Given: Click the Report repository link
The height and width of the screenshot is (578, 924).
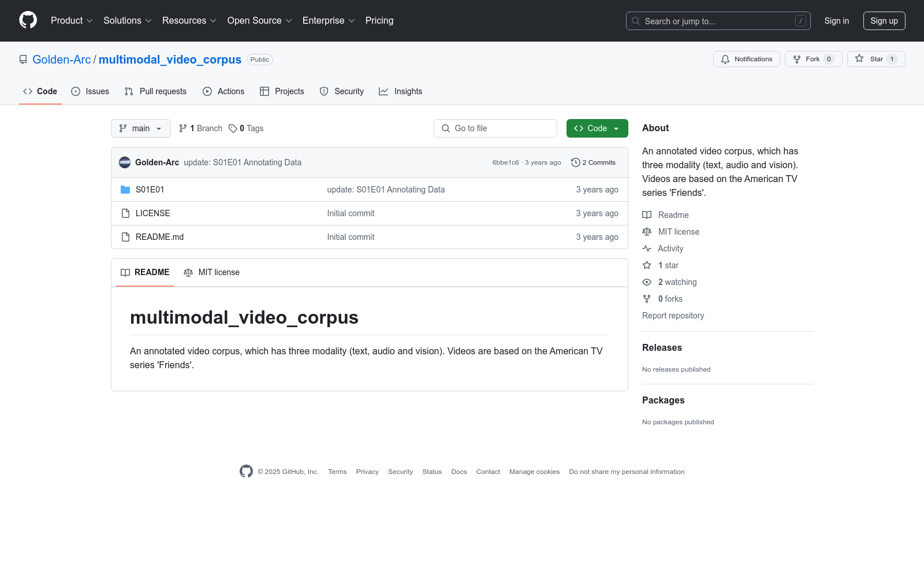Looking at the screenshot, I should [673, 316].
